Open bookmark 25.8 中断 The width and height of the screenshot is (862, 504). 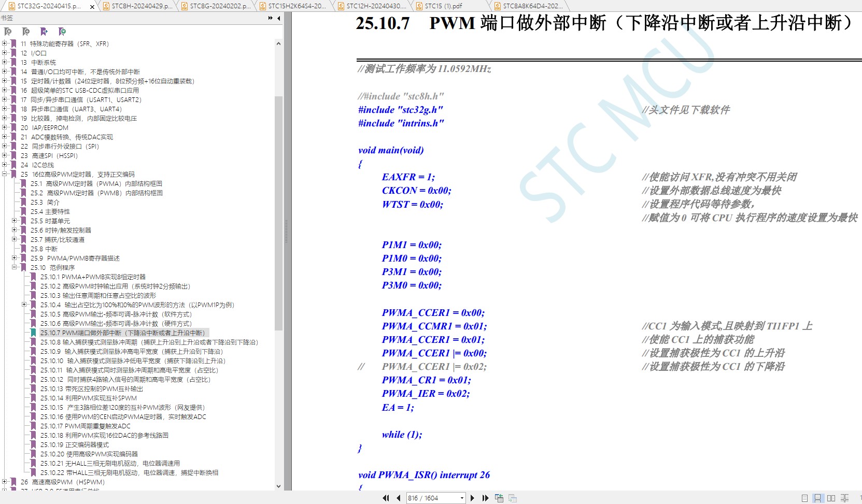pos(44,249)
